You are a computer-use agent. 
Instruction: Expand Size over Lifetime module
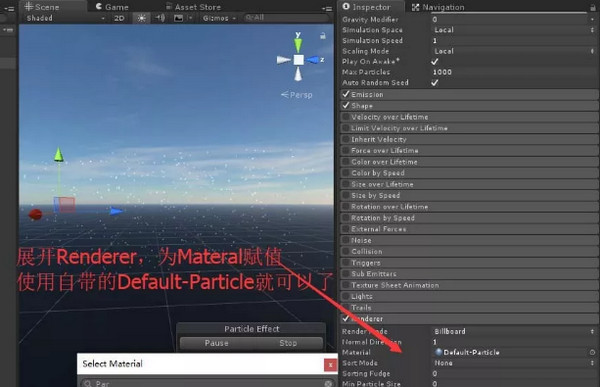[x=469, y=184]
